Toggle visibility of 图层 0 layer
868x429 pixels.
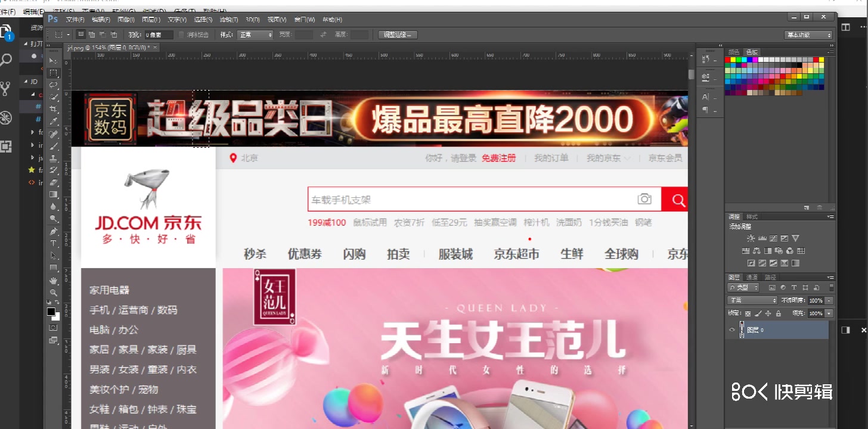732,330
